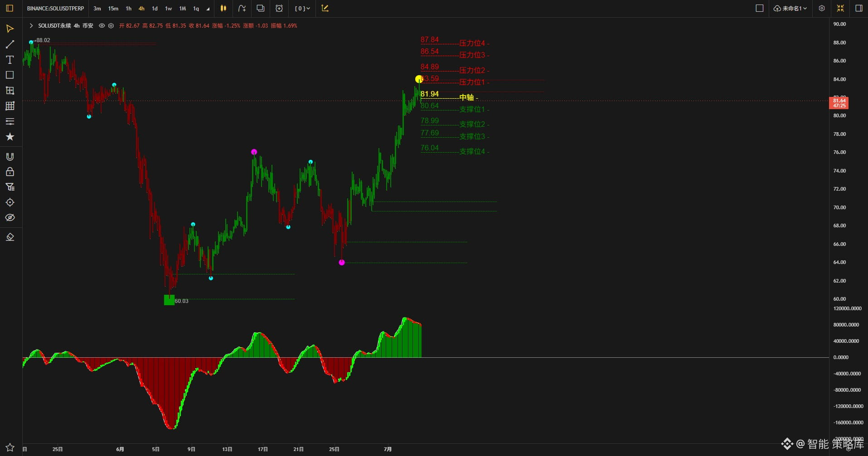Click the 压力位2 resistance label
The image size is (868, 456).
click(472, 71)
